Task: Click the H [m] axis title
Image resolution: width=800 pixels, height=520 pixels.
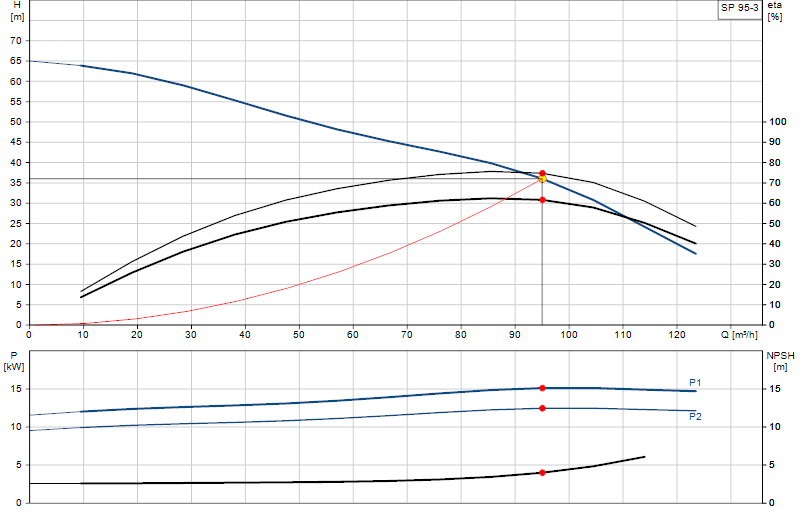Action: coord(17,11)
